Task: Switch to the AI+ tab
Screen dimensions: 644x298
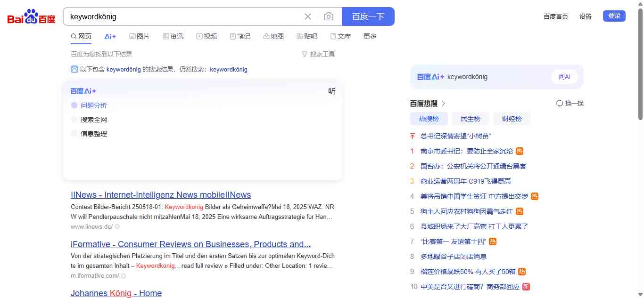Action: click(x=110, y=36)
